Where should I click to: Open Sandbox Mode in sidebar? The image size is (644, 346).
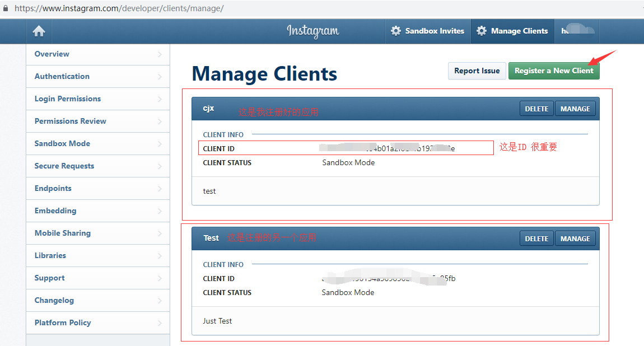pyautogui.click(x=98, y=144)
